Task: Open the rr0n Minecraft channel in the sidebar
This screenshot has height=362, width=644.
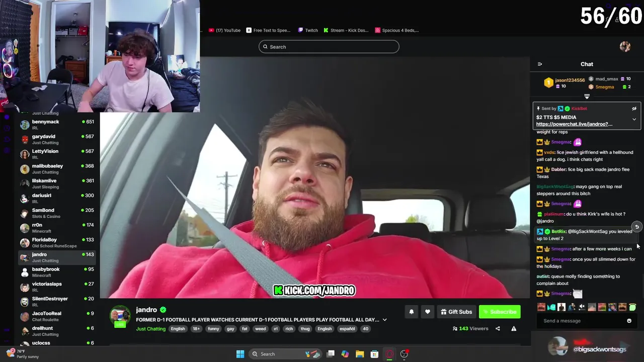Action: pos(57,228)
